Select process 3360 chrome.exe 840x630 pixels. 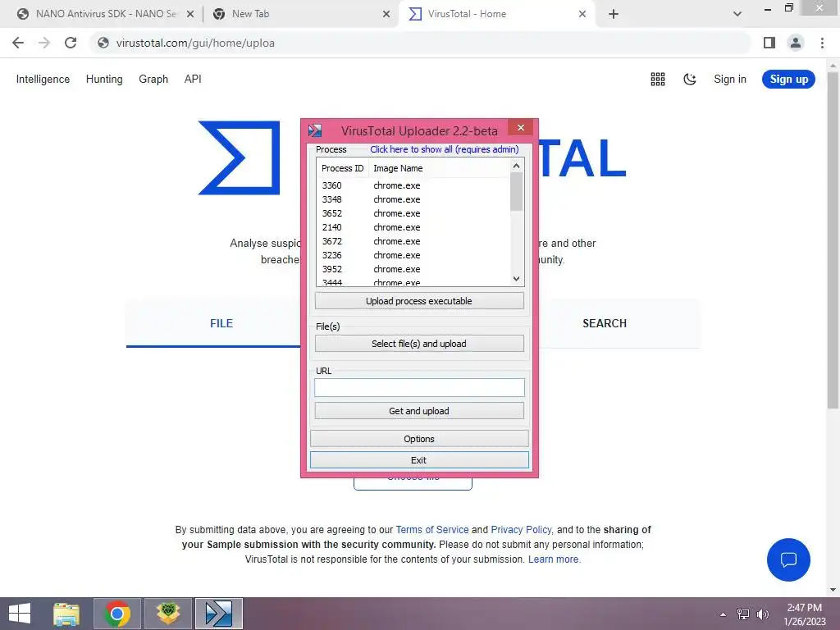tap(413, 185)
